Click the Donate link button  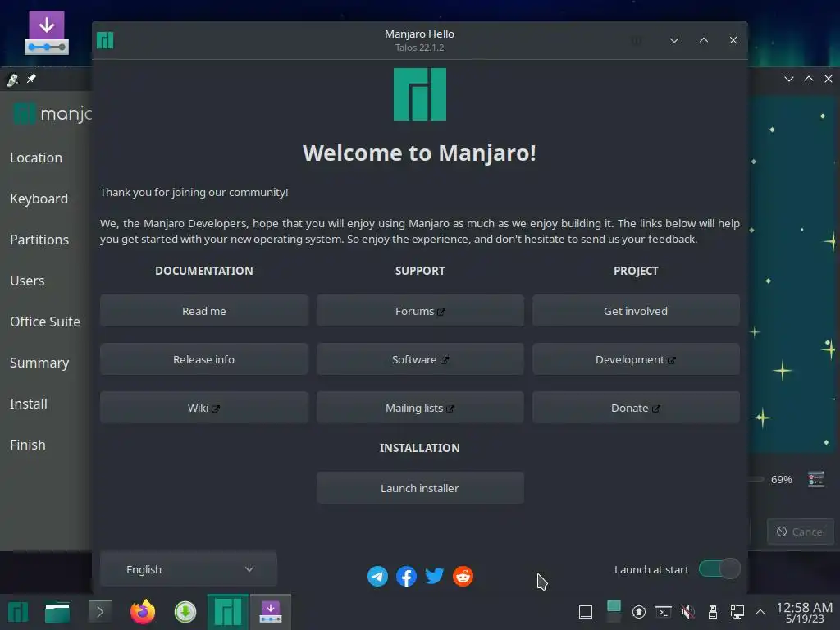click(x=636, y=408)
